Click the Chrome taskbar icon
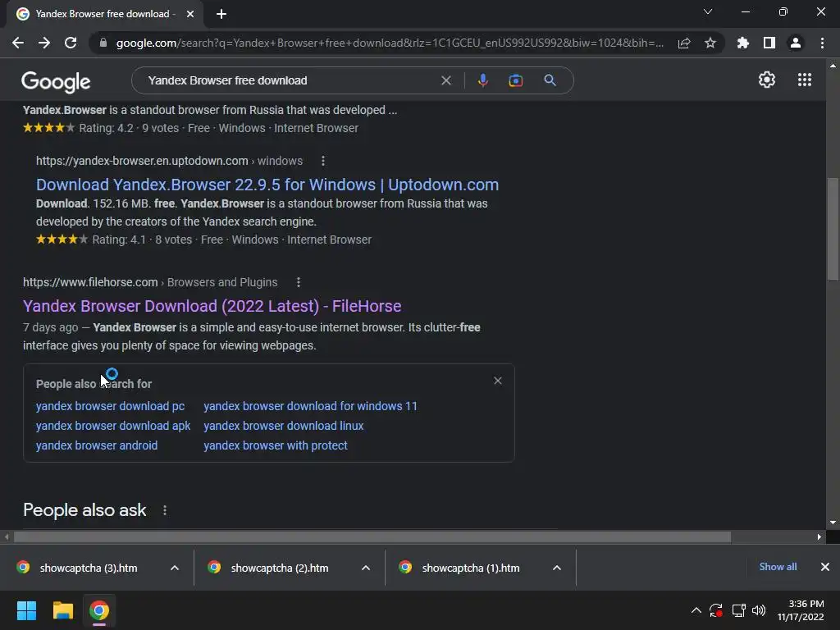The height and width of the screenshot is (630, 840). (x=99, y=610)
